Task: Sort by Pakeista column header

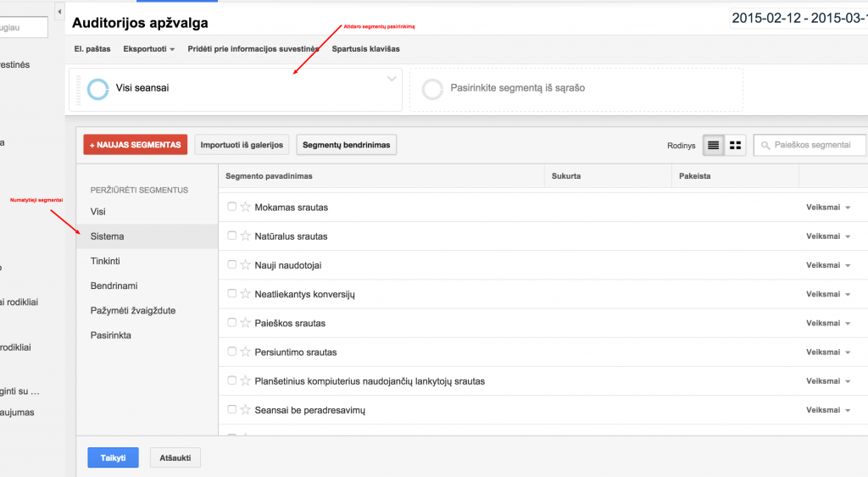Action: click(695, 176)
